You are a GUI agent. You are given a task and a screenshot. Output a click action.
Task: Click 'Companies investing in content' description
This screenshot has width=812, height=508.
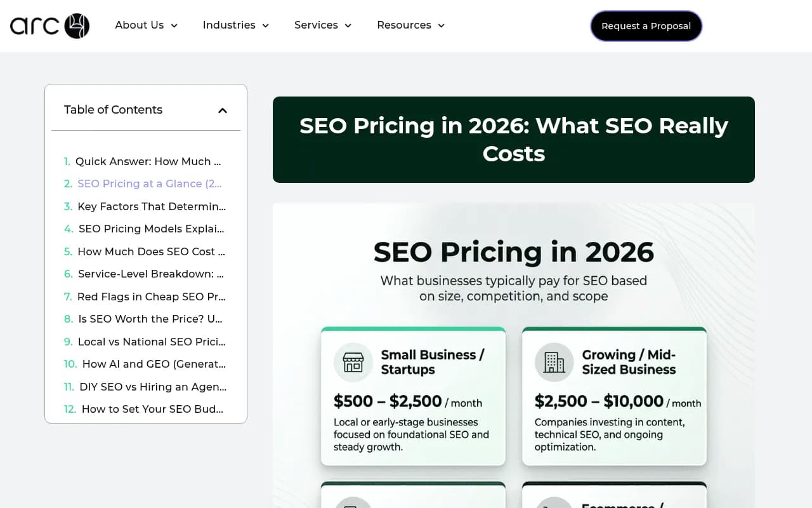tap(610, 434)
